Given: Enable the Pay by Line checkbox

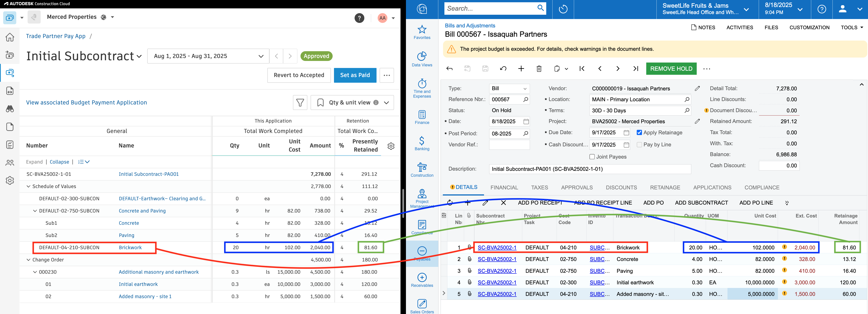Looking at the screenshot, I should click(639, 144).
